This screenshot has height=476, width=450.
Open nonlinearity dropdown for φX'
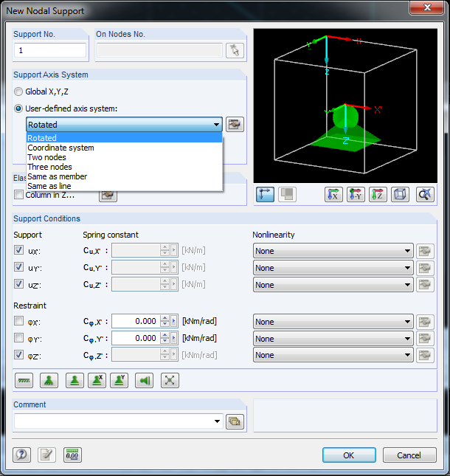407,322
